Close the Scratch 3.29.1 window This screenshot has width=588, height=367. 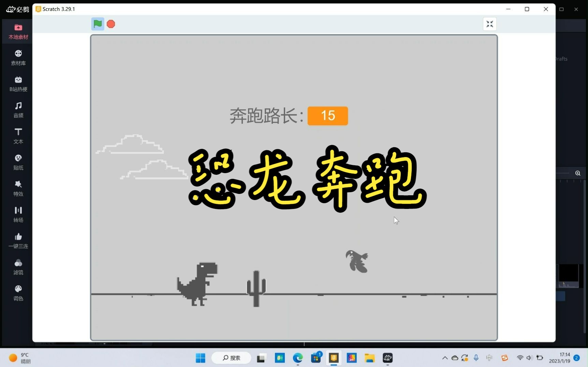pos(546,9)
